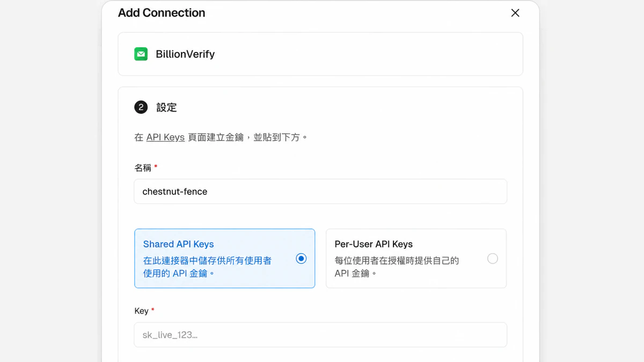The height and width of the screenshot is (362, 644).
Task: Click the Add Connection dialog title
Action: [162, 13]
